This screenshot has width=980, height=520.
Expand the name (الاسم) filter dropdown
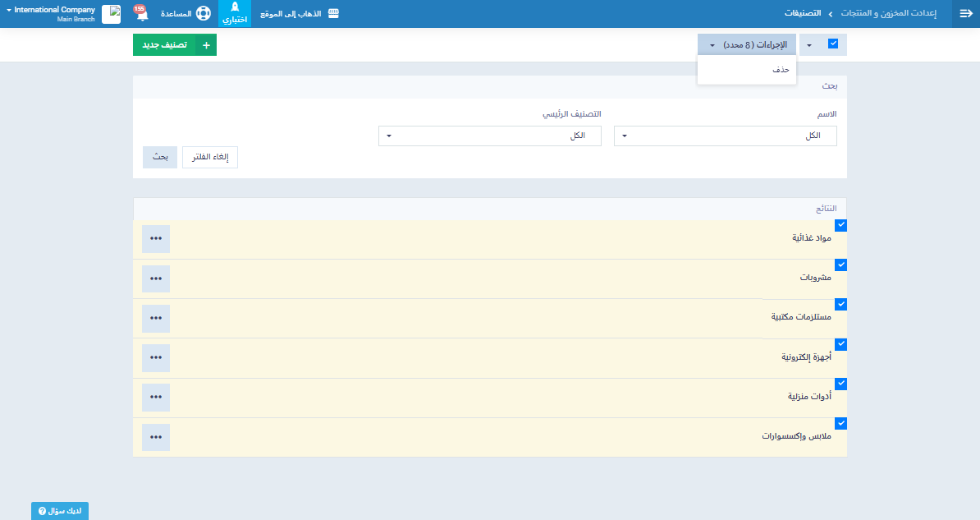(x=726, y=136)
